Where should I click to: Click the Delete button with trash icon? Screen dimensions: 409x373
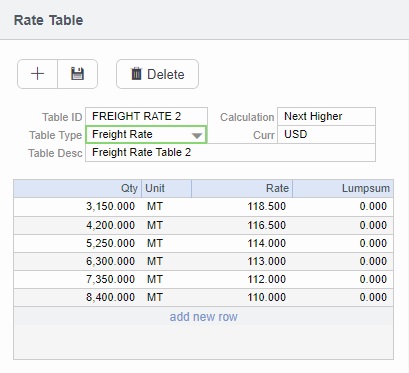pyautogui.click(x=157, y=74)
